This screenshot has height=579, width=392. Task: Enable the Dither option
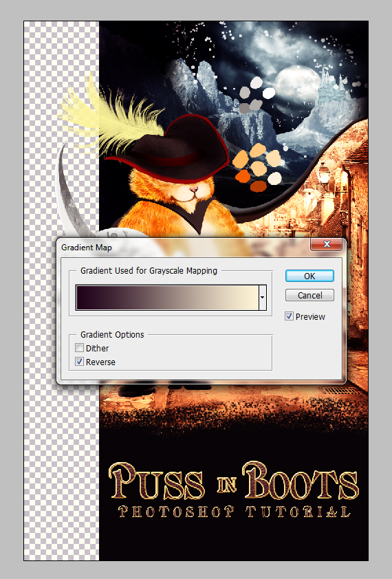(79, 348)
